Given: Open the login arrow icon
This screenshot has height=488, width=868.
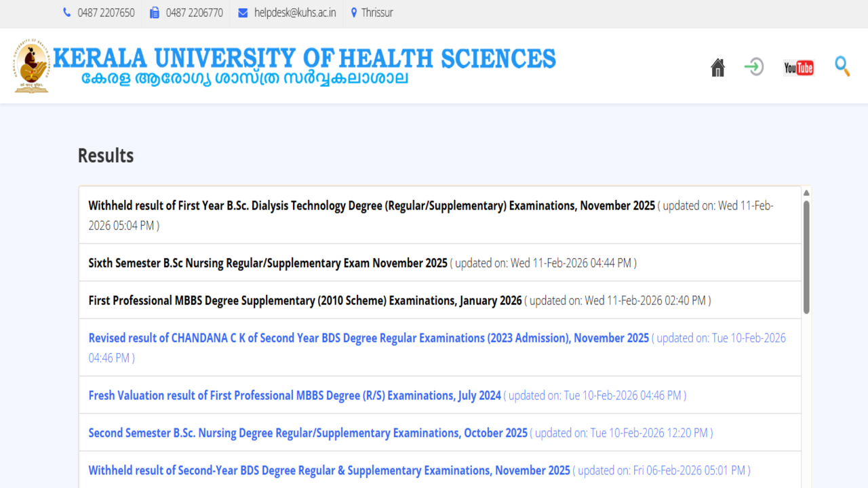Looking at the screenshot, I should (753, 67).
